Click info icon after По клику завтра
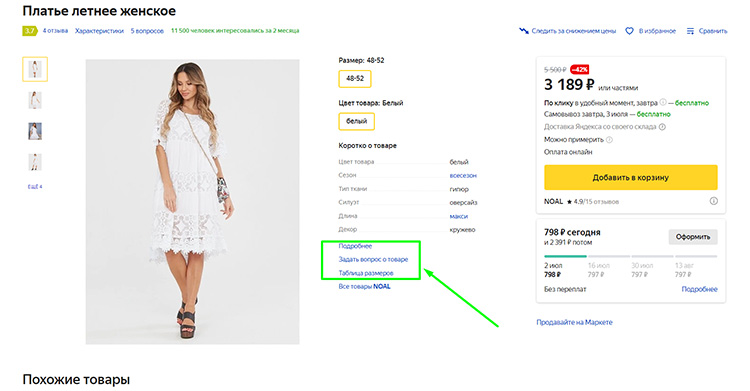The image size is (750, 391). pos(663,102)
